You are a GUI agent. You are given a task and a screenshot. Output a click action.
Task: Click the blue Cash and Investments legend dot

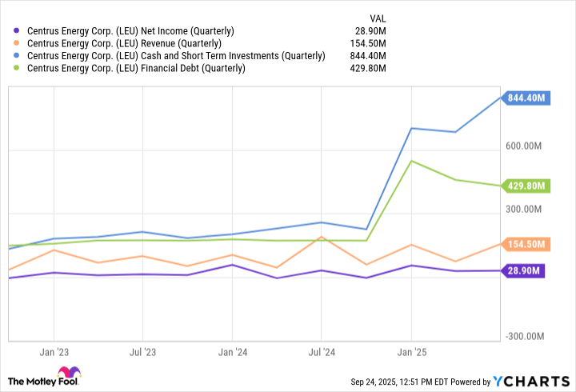coord(18,56)
